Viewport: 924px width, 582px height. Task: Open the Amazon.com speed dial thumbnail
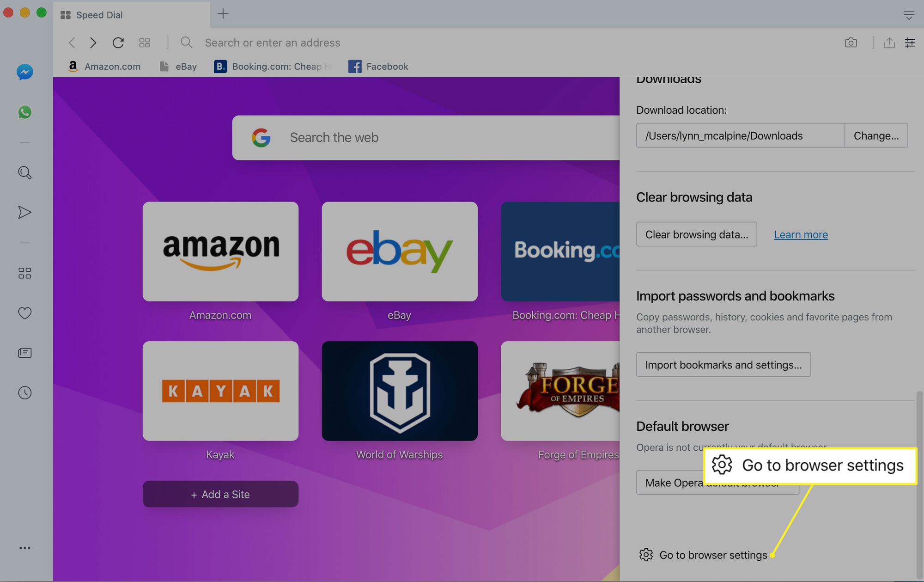(220, 251)
